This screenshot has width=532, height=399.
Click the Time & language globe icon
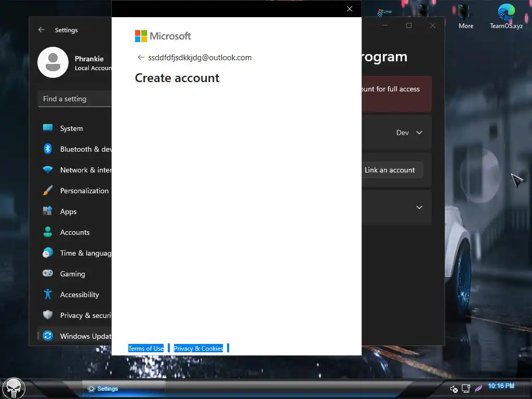(48, 252)
